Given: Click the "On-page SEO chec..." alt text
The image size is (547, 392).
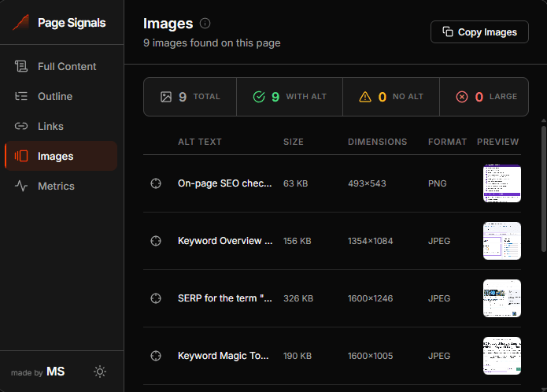Looking at the screenshot, I should click(224, 183).
